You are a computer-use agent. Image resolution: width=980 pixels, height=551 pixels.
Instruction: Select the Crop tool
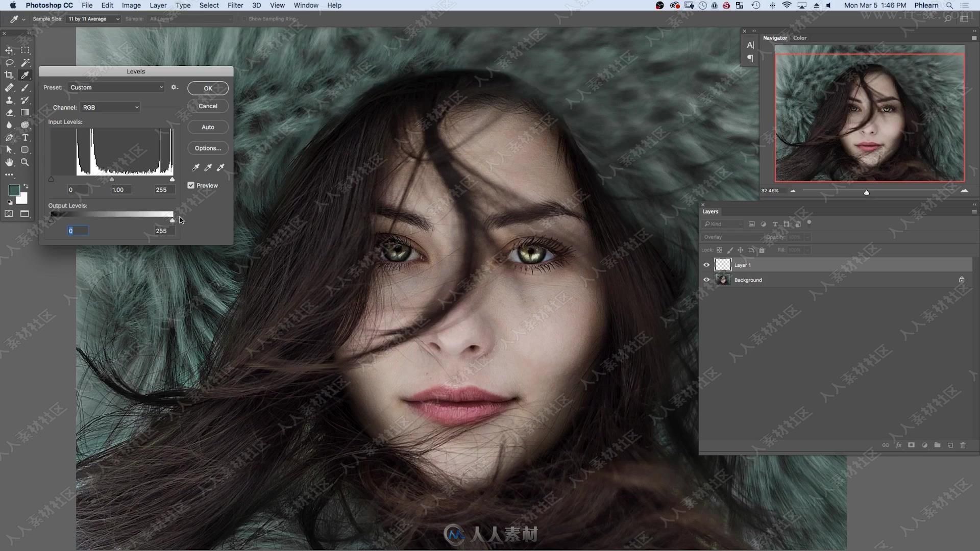[x=9, y=75]
